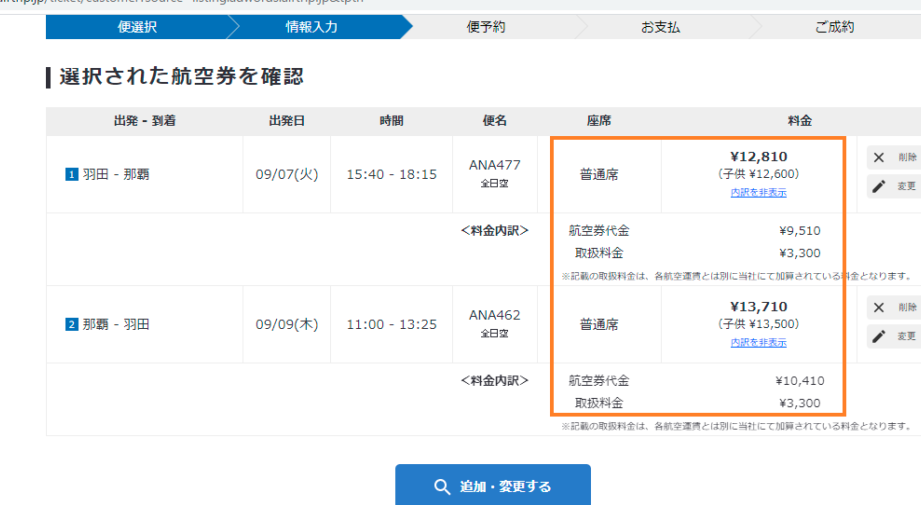Click the ご成約 step
Image resolution: width=921 pixels, height=505 pixels.
[x=834, y=27]
